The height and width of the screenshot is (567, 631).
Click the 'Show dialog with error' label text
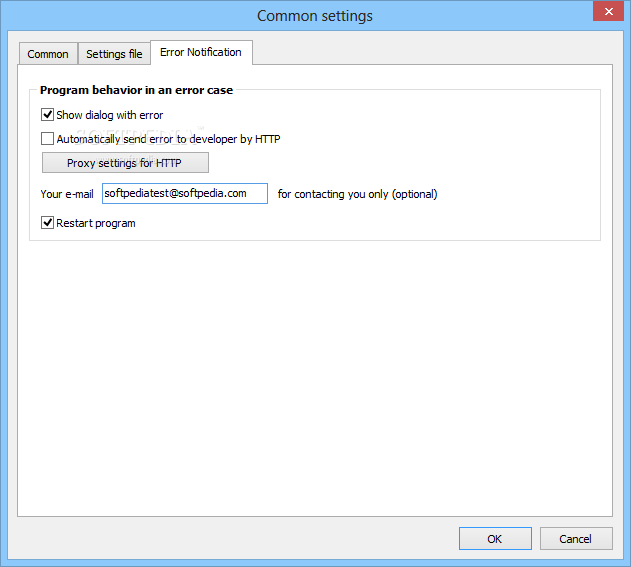[x=109, y=115]
